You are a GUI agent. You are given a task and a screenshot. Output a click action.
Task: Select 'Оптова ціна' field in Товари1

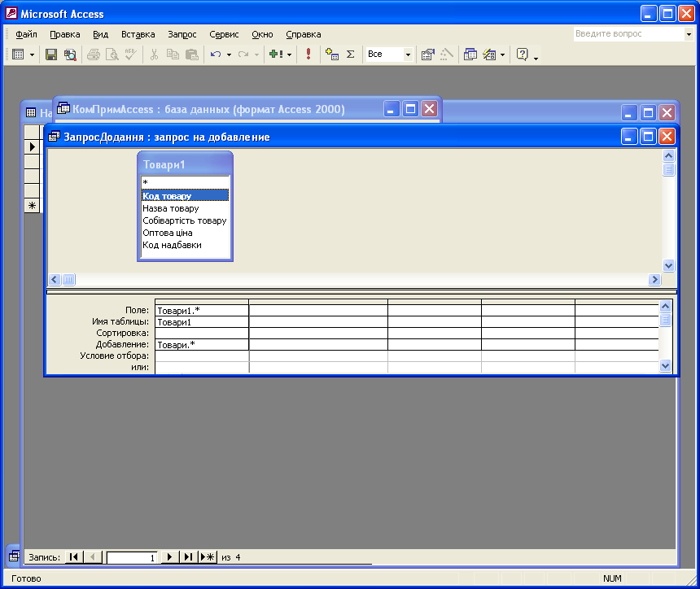point(185,233)
